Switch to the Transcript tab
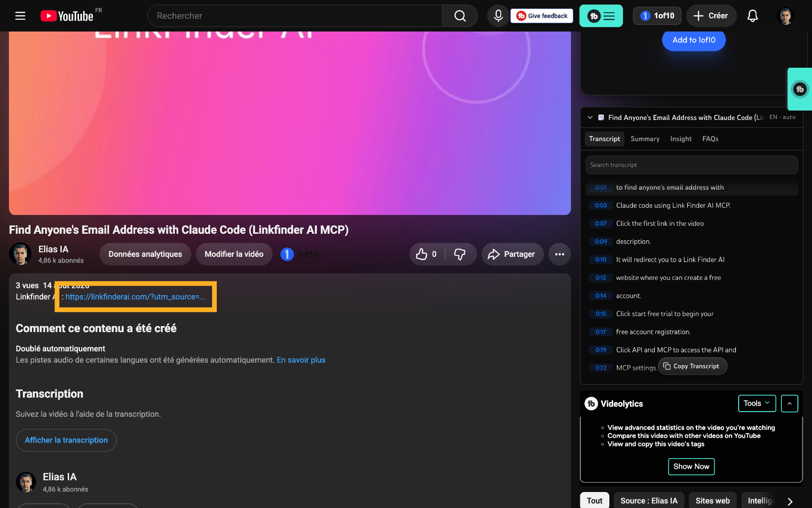Viewport: 812px width, 508px height. tap(605, 139)
